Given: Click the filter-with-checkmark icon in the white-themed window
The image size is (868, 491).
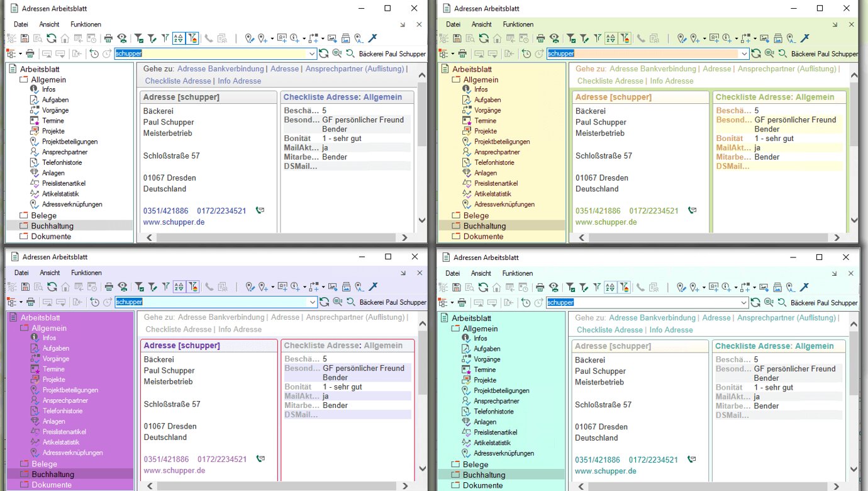Looking at the screenshot, I should pyautogui.click(x=139, y=38).
